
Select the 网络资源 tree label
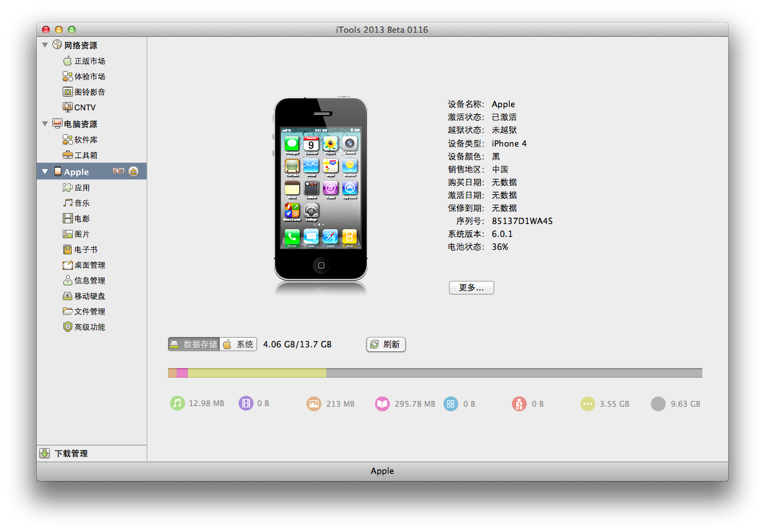pos(81,45)
